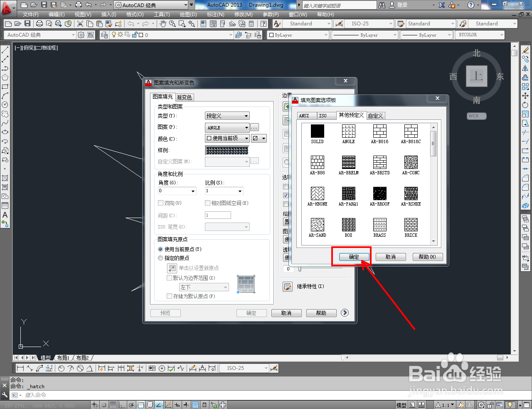Click the Plot printer icon in standard toolbar

tap(39, 24)
